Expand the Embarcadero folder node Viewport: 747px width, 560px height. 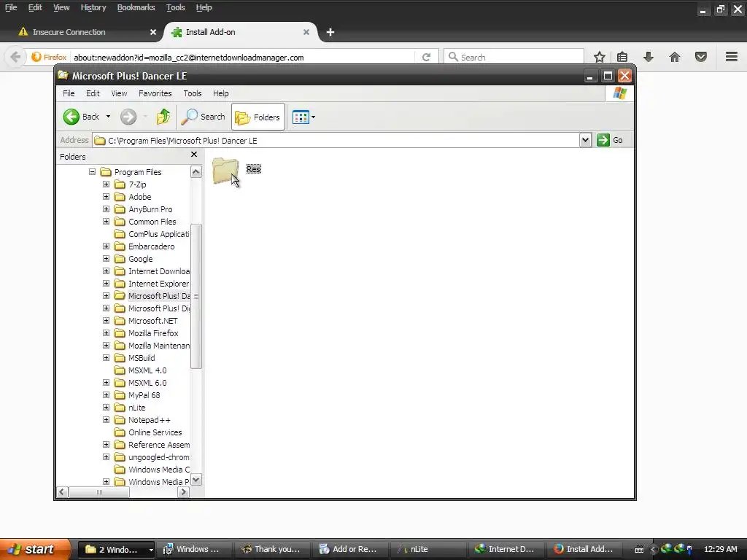pos(107,246)
